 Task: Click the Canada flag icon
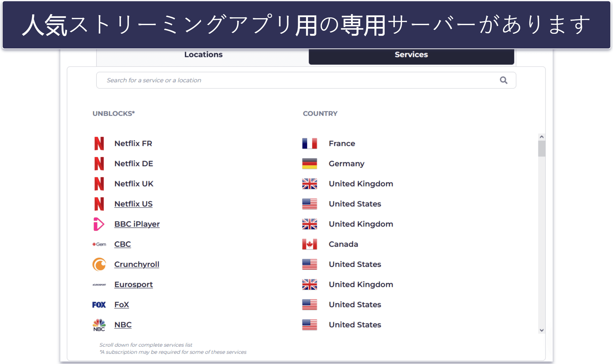(310, 244)
